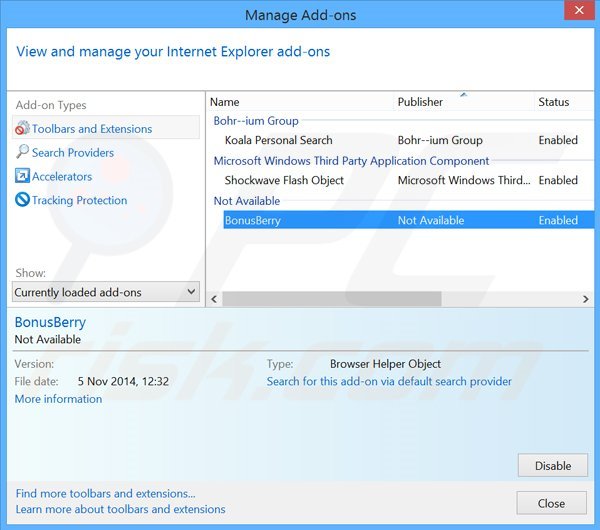Click the red X window close button
The height and width of the screenshot is (530, 600).
579,10
